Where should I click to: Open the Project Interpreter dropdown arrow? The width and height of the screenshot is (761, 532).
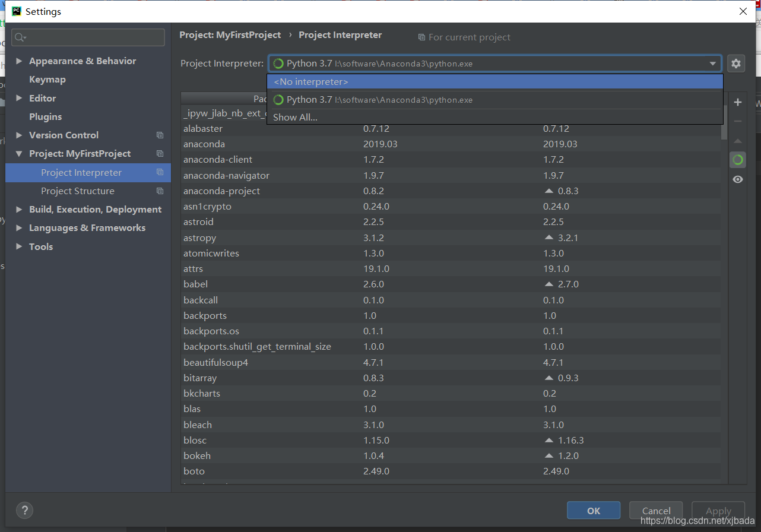click(713, 64)
